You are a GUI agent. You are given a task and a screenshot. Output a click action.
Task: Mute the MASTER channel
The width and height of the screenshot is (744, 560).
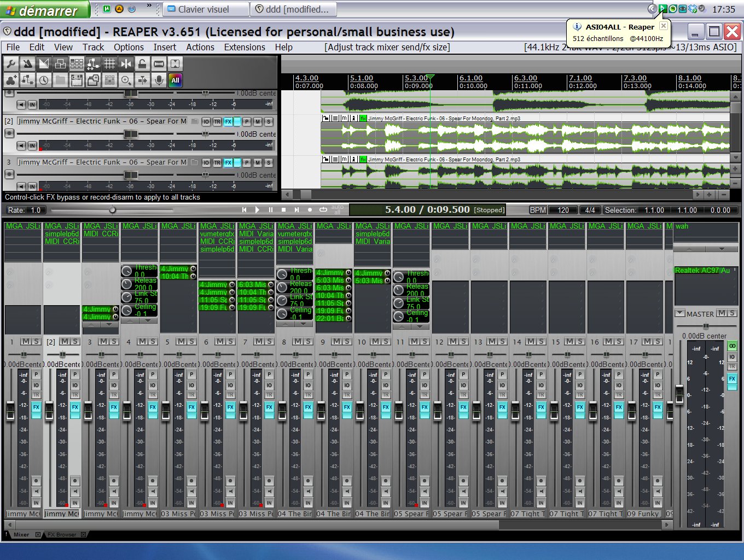tap(722, 313)
